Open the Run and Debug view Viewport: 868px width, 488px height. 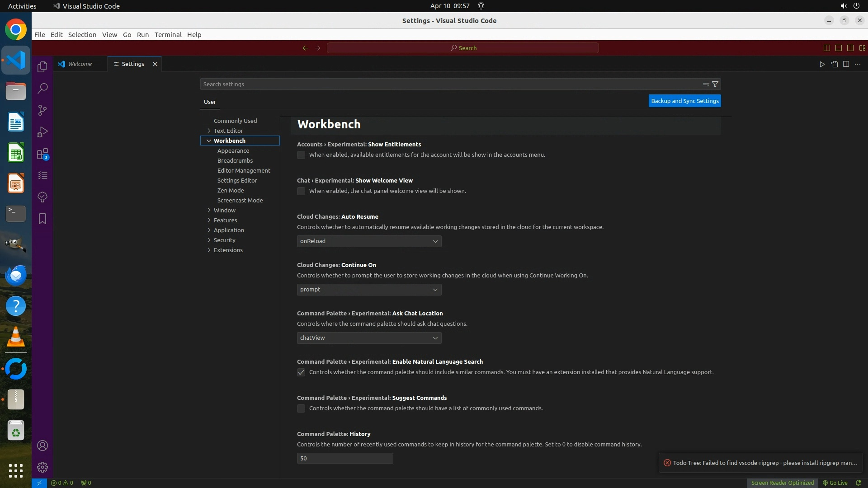point(42,132)
